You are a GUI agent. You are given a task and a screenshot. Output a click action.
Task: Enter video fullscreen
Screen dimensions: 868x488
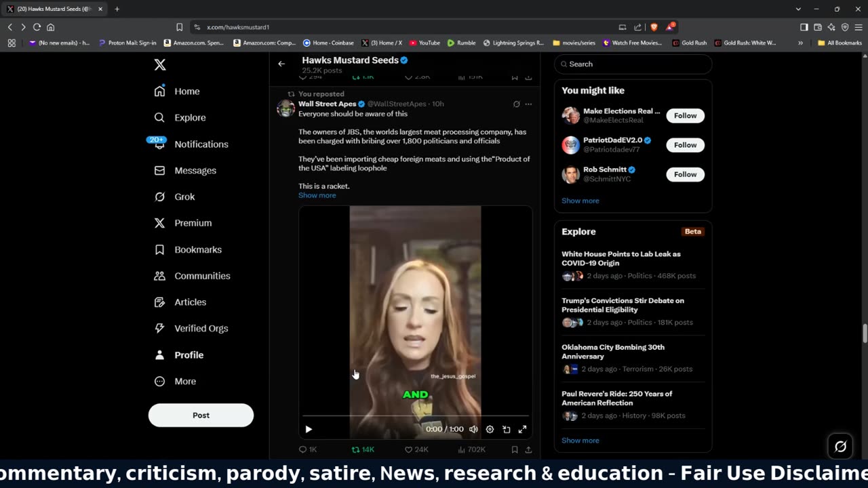(522, 429)
